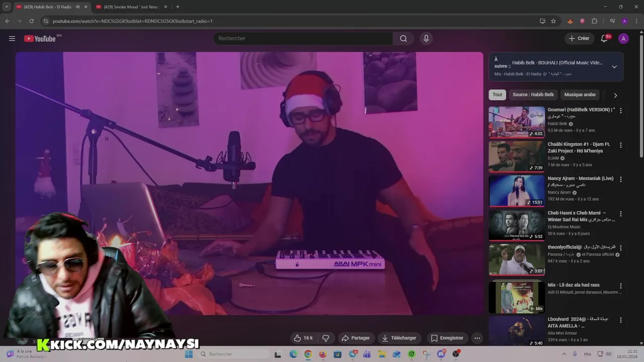Open options for Nancy Ajram Mestaniak video
This screenshot has width=644, height=362.
621,179
